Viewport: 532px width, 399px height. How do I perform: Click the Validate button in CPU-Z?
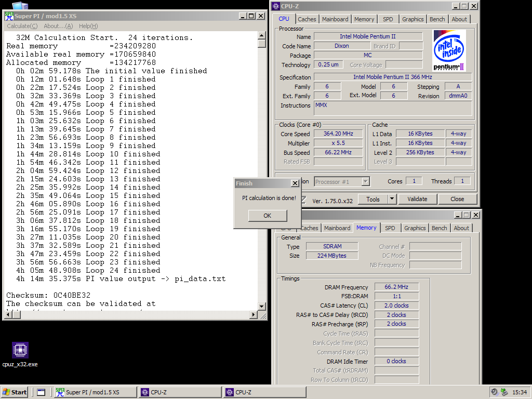pos(417,199)
